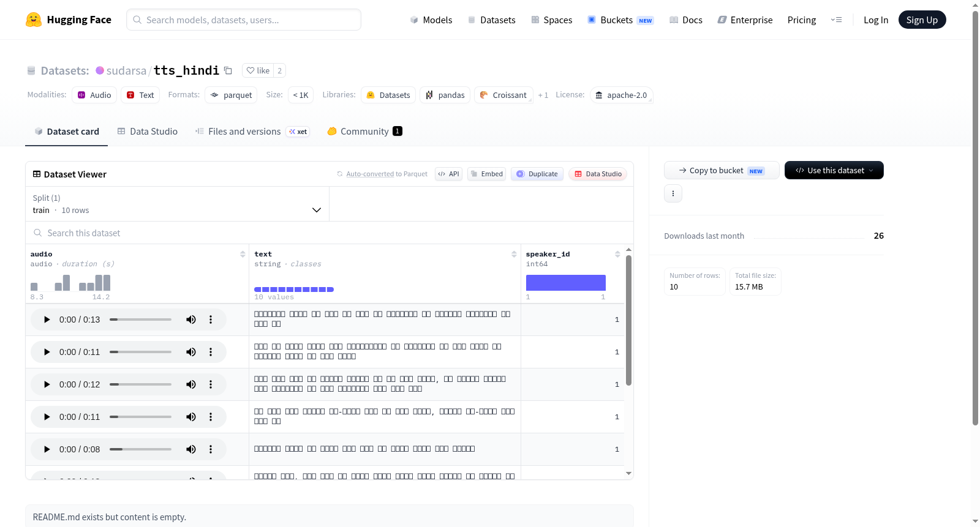Open Data Studio from viewer header
This screenshot has height=527, width=980.
(598, 174)
